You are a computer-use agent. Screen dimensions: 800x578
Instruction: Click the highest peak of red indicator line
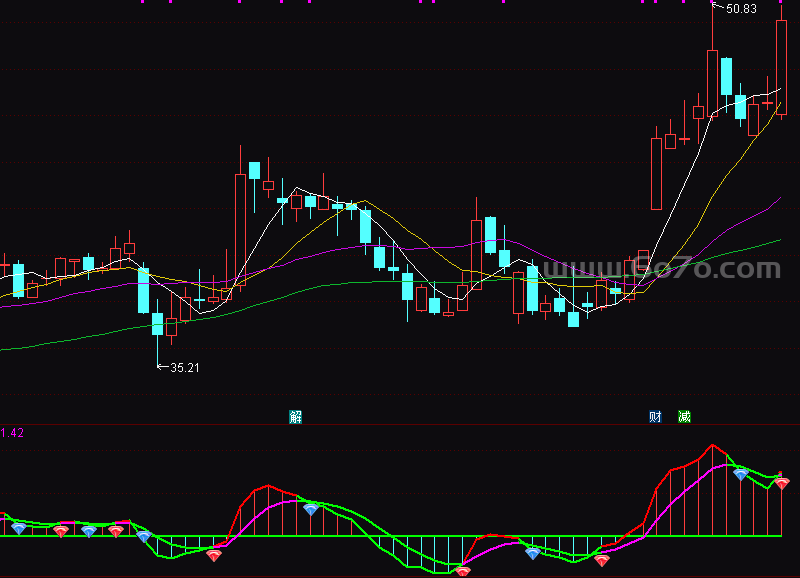click(712, 446)
